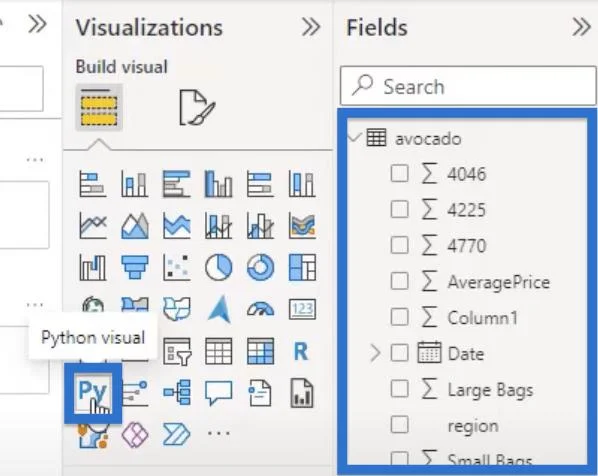The width and height of the screenshot is (598, 476).
Task: Choose the ribbon chart visual
Action: [x=302, y=226]
